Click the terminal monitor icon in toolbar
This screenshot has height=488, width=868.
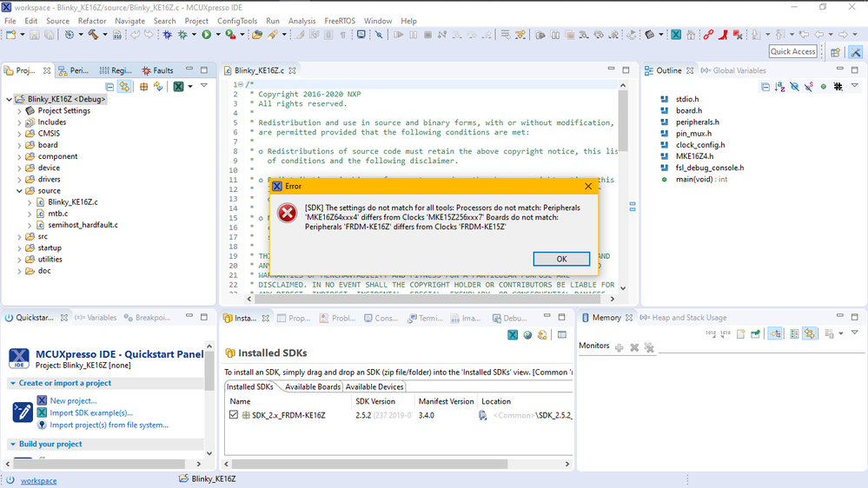coord(361,35)
